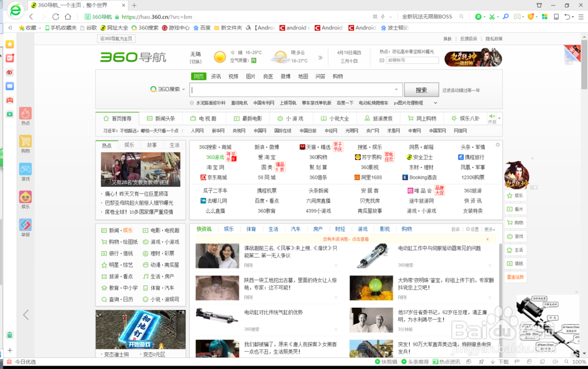Dismiss the unread message notice with X
Image resolution: width=588 pixels, height=369 pixels.
[487, 239]
